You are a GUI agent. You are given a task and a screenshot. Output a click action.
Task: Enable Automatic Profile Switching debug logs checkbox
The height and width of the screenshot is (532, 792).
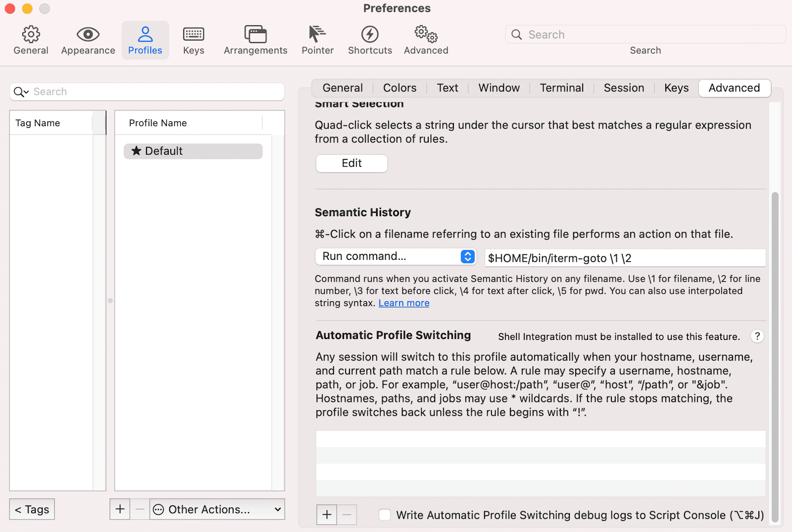coord(385,515)
